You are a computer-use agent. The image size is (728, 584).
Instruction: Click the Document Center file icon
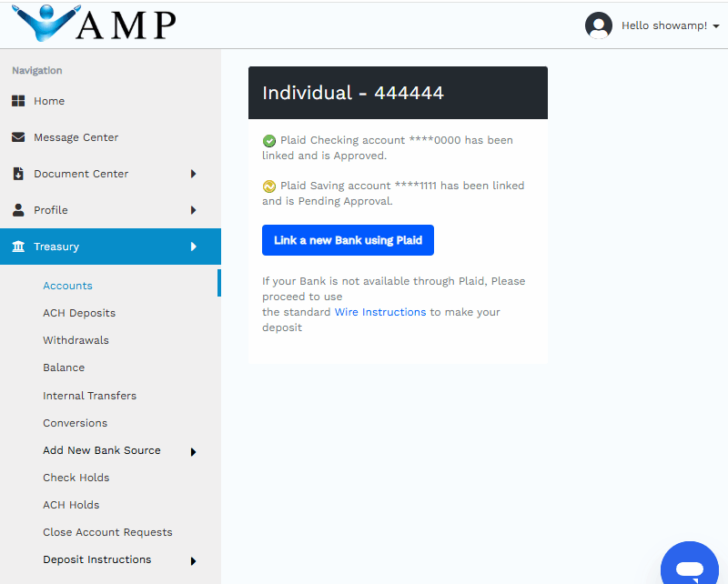pyautogui.click(x=18, y=174)
